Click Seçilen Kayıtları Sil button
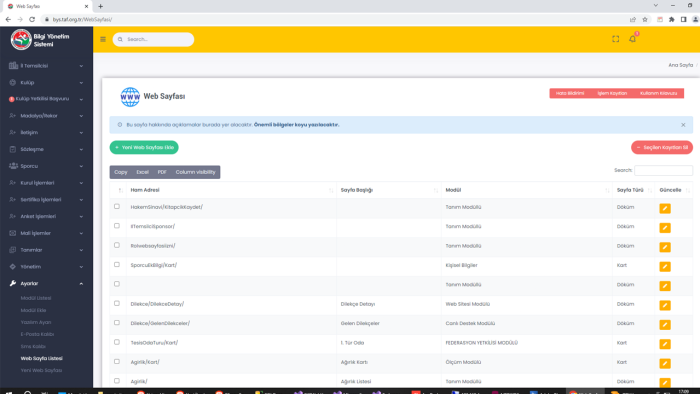This screenshot has width=700, height=394. [662, 148]
